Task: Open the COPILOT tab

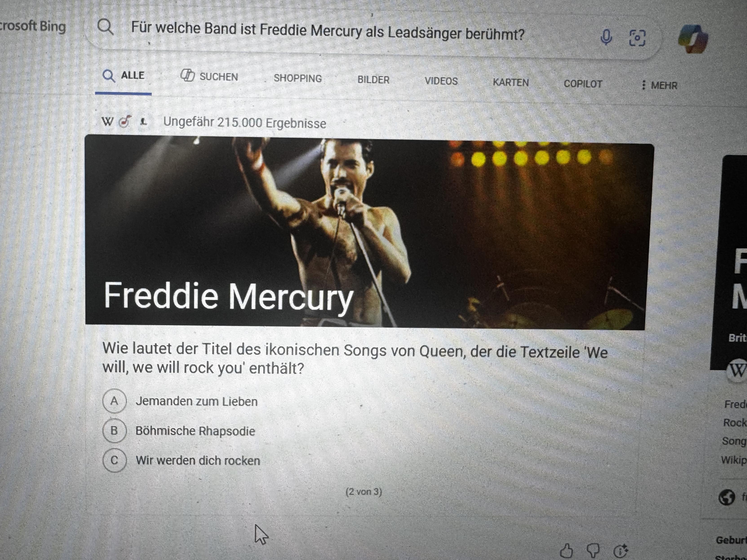Action: [x=583, y=84]
